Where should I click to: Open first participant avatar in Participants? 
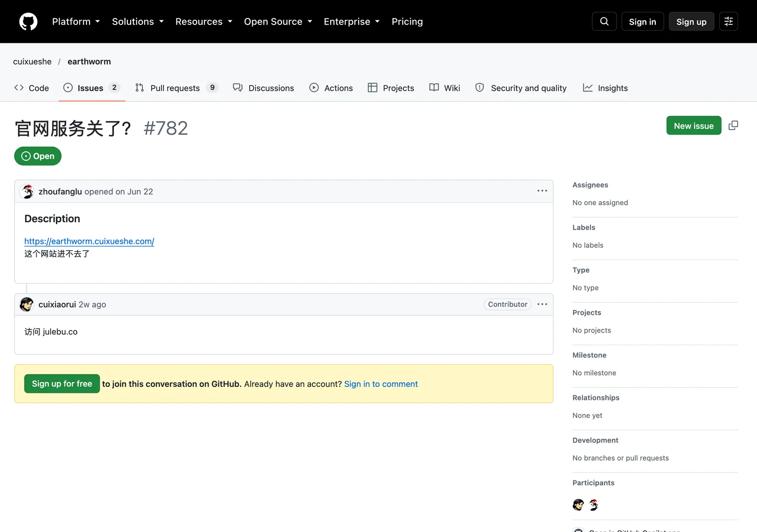[x=578, y=505]
